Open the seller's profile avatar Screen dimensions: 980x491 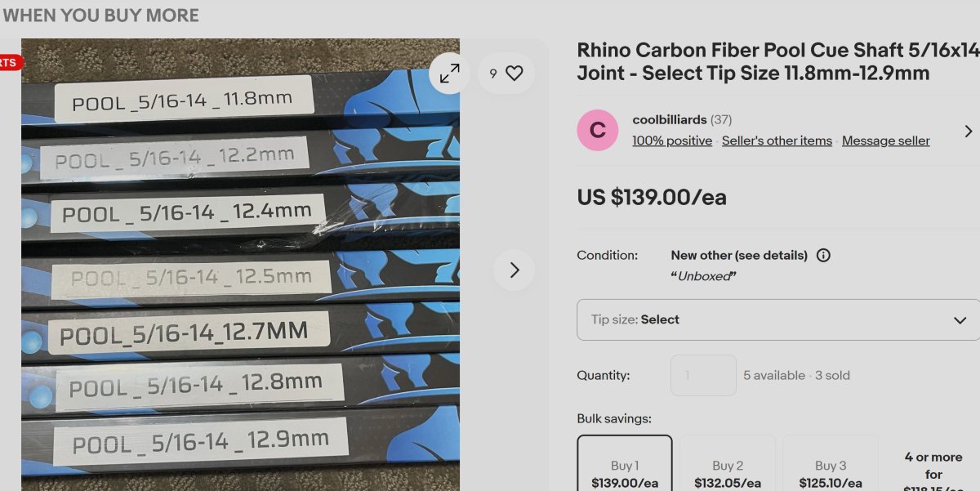pyautogui.click(x=597, y=130)
